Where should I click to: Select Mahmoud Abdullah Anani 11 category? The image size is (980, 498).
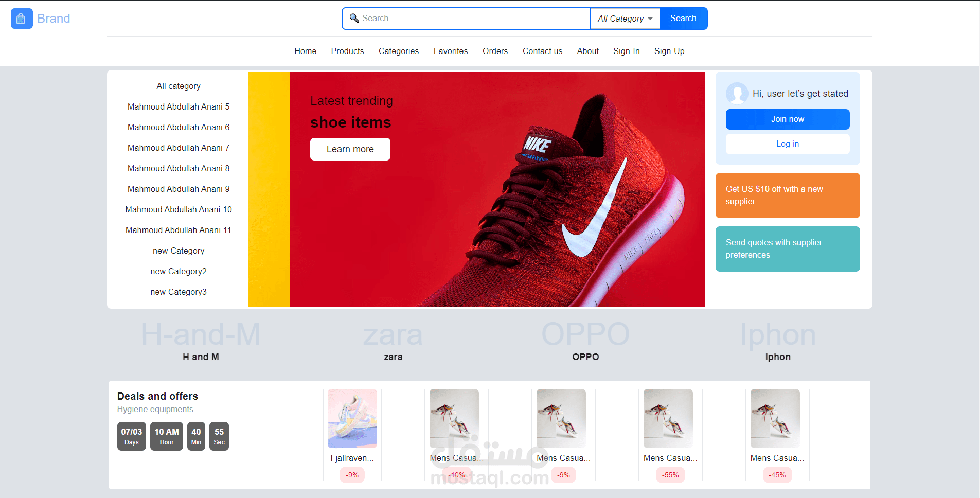[x=179, y=230]
